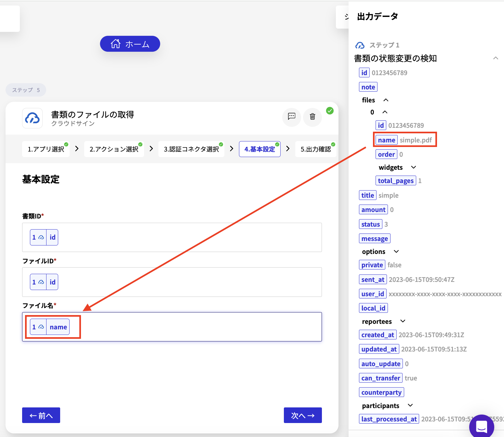Open the 5.出力確認 tab
The height and width of the screenshot is (437, 504).
[316, 149]
